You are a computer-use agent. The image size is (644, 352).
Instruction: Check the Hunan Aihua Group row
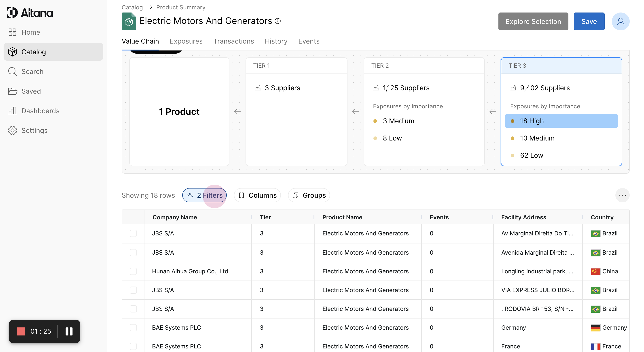point(133,271)
